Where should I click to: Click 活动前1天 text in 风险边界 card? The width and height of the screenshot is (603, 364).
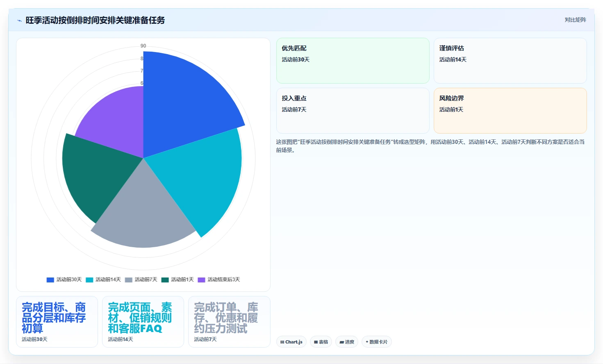(451, 109)
